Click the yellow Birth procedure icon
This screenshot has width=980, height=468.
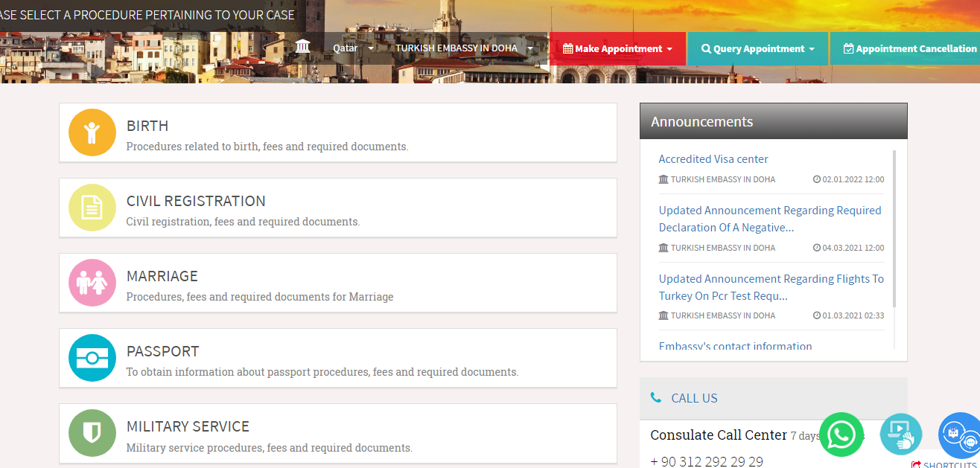92,132
